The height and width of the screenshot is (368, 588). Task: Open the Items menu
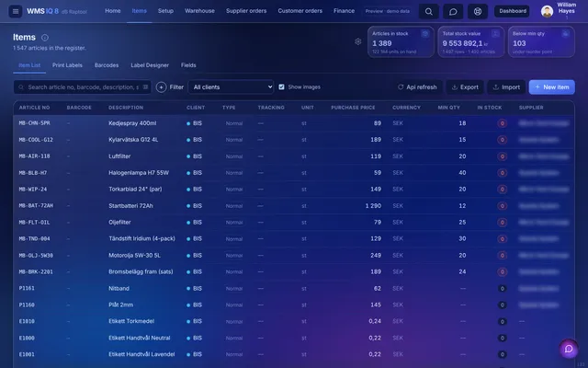coord(139,11)
